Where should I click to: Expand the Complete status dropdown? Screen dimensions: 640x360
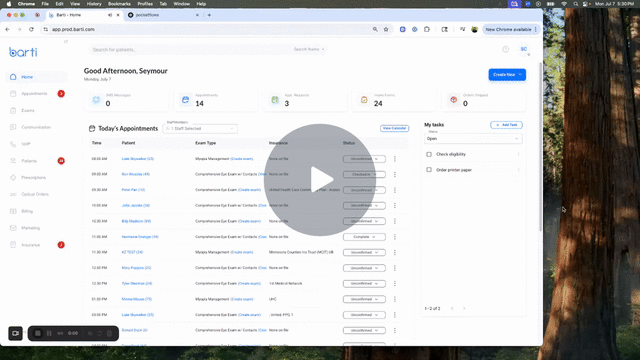coord(364,237)
